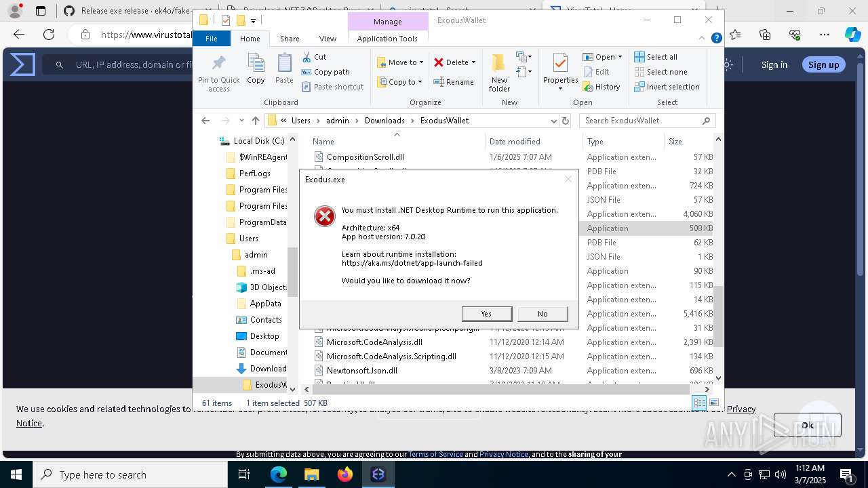Click the Properties icon in Quick Access Toolbar
Image resolution: width=868 pixels, height=488 pixels.
226,20
